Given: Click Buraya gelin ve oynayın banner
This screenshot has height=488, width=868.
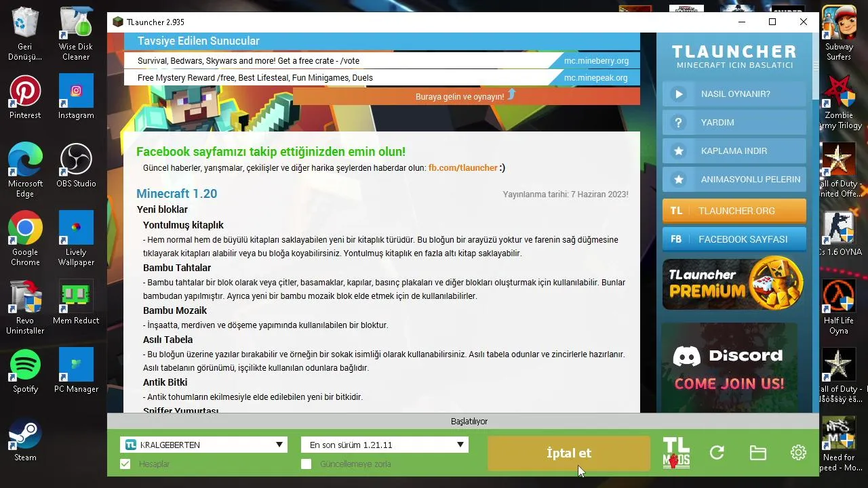Looking at the screenshot, I should [x=467, y=96].
